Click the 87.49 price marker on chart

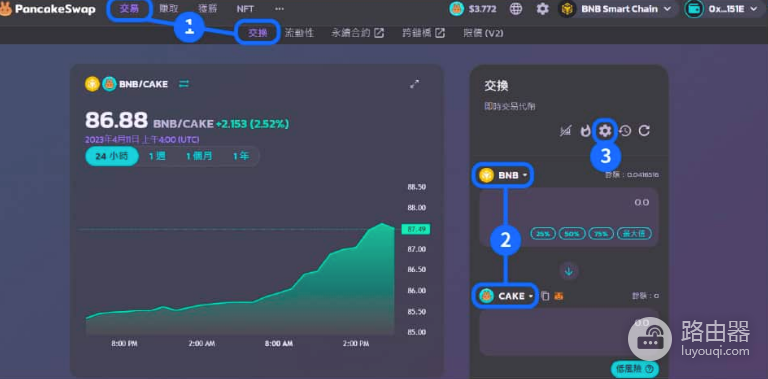(415, 229)
